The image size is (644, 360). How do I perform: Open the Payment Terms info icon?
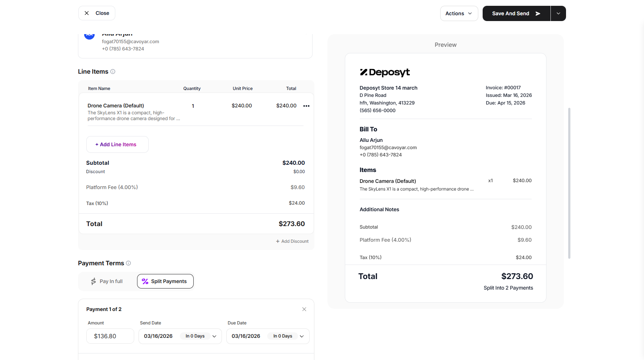(x=128, y=263)
